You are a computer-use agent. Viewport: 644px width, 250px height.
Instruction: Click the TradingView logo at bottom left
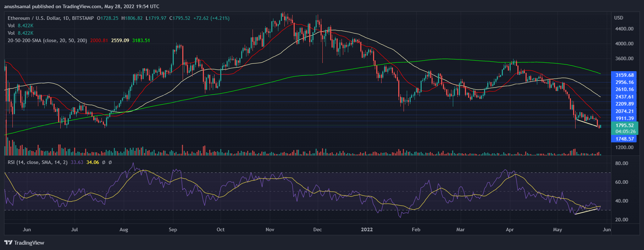pos(24,243)
